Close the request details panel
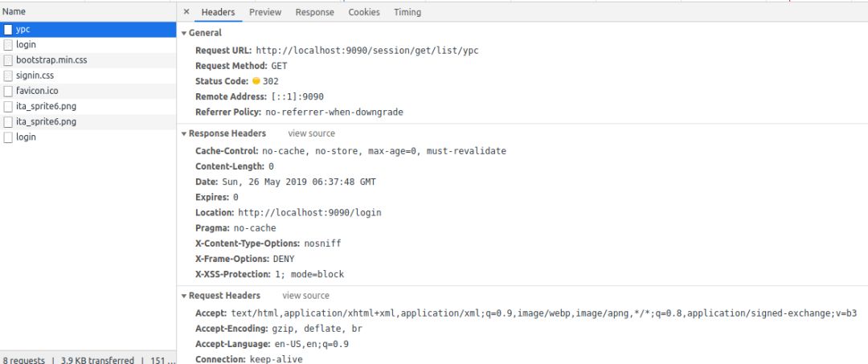Image resolution: width=868 pixels, height=364 pixels. [186, 12]
